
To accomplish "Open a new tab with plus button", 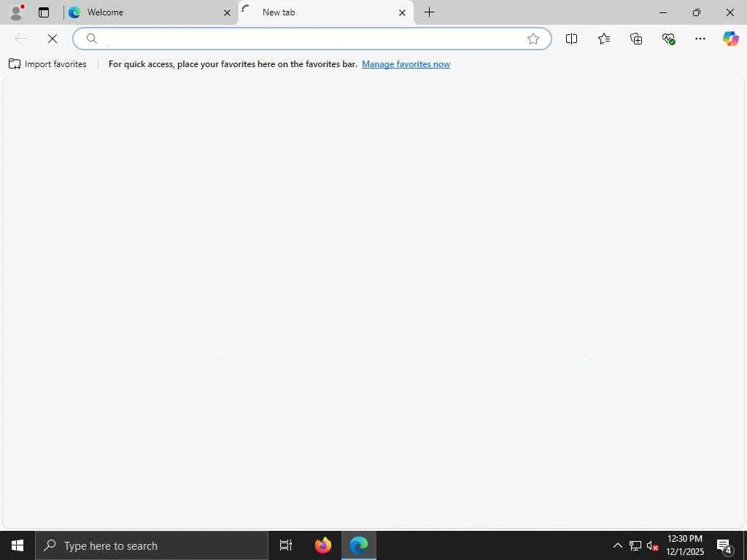I will pyautogui.click(x=429, y=12).
